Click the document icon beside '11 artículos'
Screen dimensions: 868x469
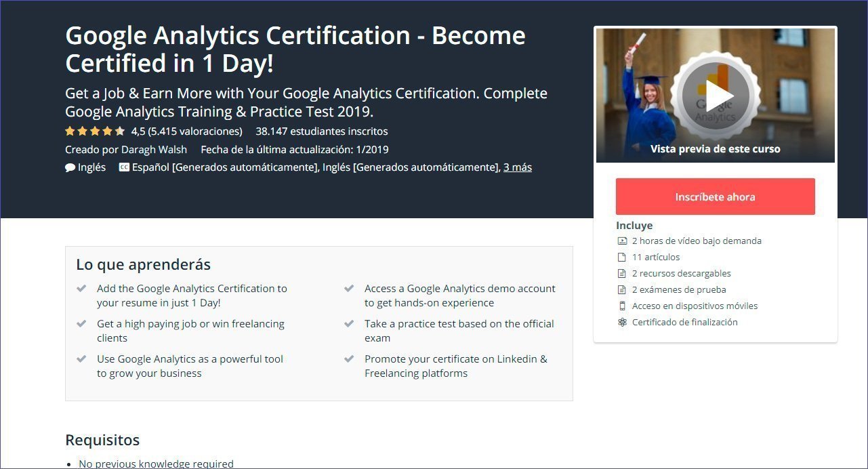coord(622,257)
